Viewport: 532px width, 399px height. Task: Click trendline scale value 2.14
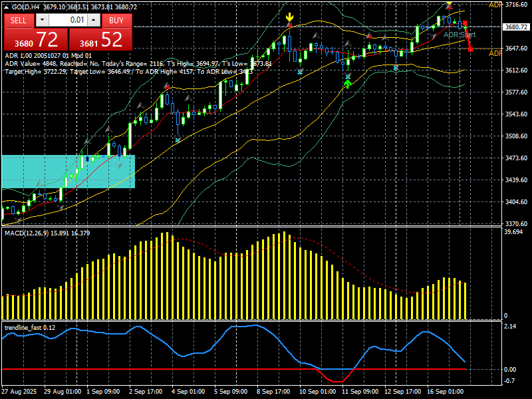tap(510, 327)
